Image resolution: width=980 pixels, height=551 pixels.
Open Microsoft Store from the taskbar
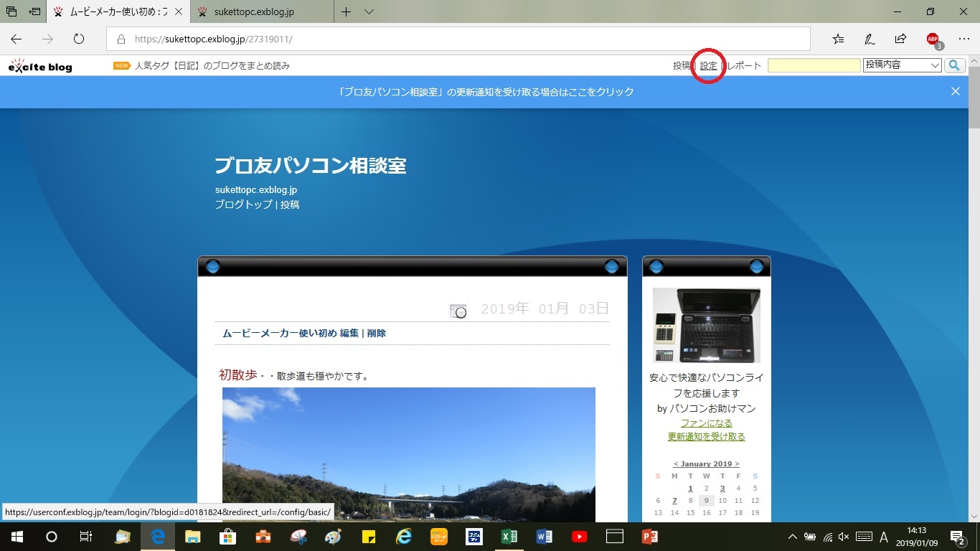pos(228,537)
